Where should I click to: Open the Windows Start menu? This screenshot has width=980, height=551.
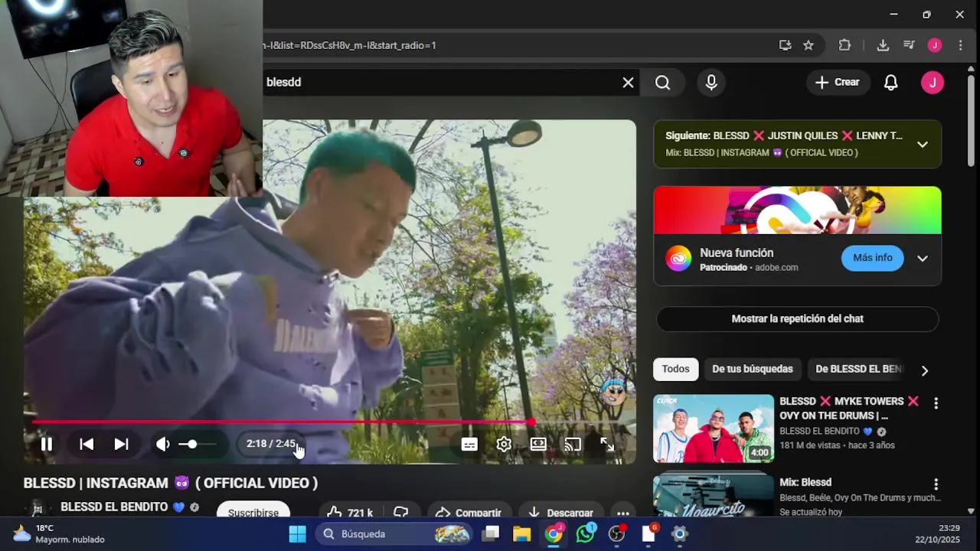[x=297, y=533]
